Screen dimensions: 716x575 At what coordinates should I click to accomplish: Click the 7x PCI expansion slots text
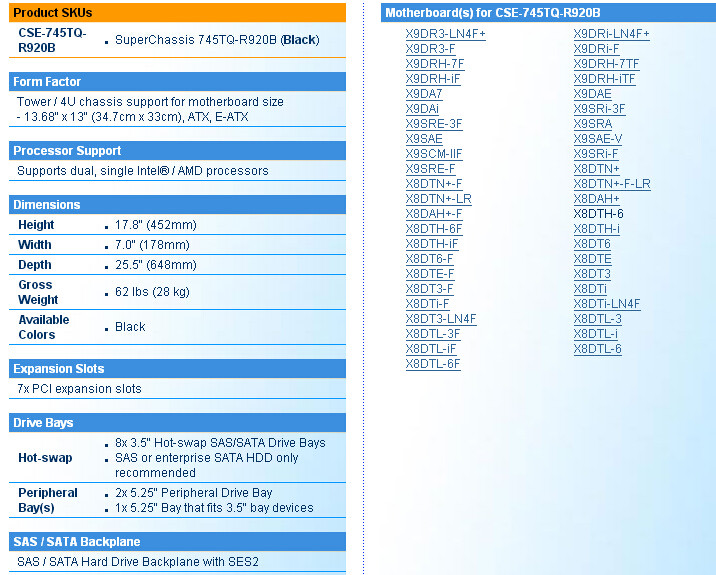[x=79, y=389]
